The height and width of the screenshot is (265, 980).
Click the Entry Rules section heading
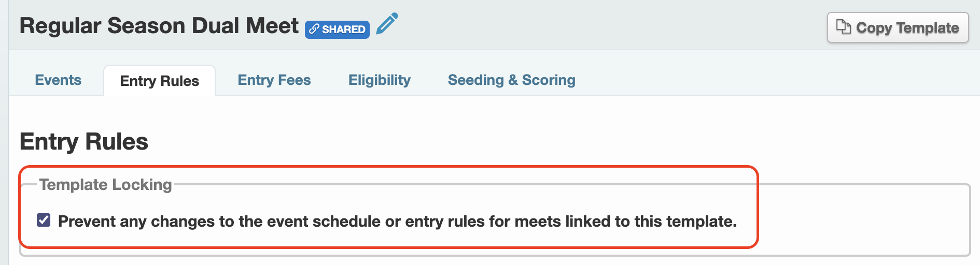(84, 141)
